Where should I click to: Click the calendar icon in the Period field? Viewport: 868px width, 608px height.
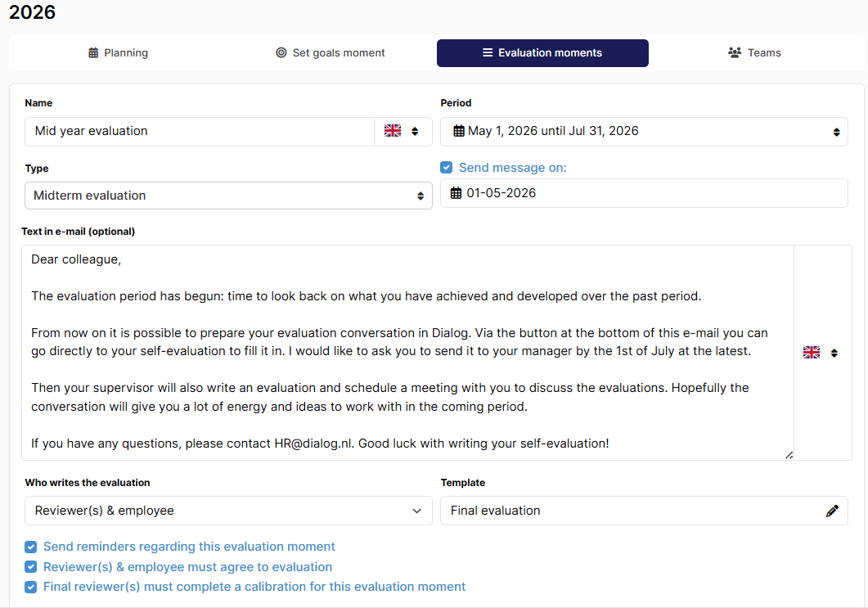pyautogui.click(x=459, y=131)
